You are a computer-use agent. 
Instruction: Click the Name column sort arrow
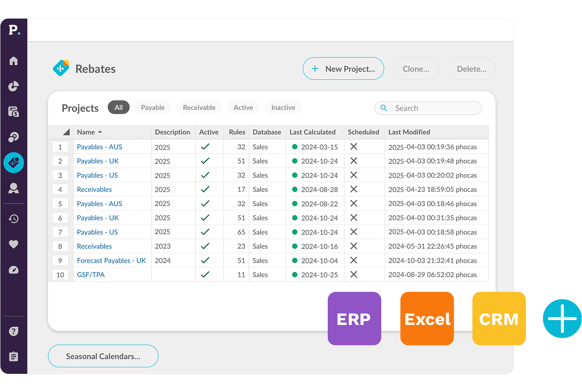[x=100, y=132]
